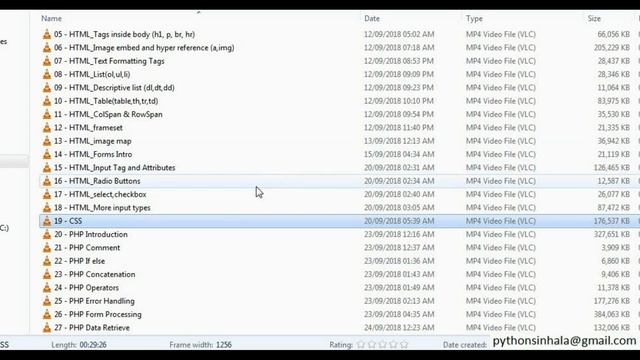This screenshot has height=360, width=640.
Task: Sort files by the Name column header
Action: point(51,18)
